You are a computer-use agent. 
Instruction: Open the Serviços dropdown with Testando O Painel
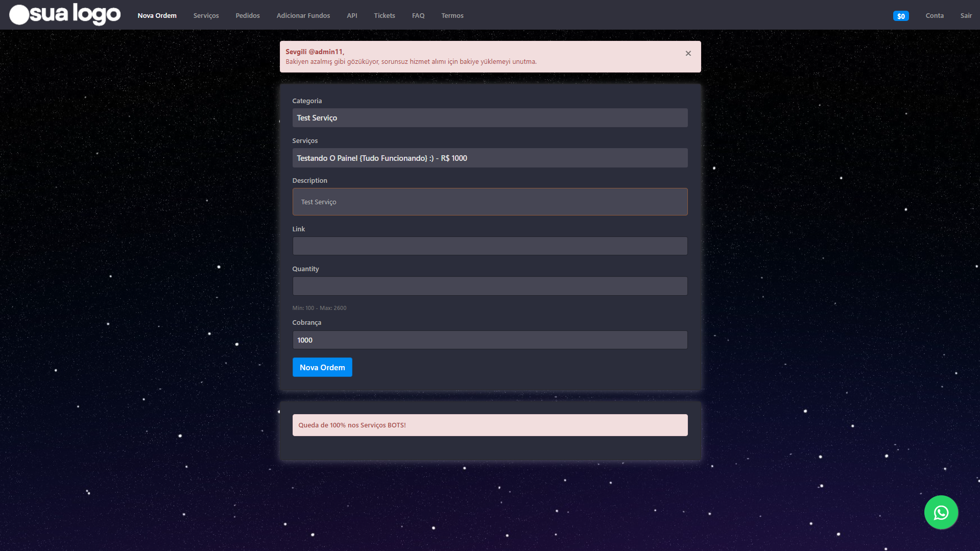[x=489, y=158]
